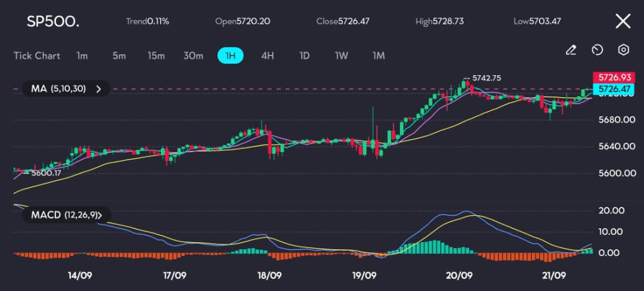644x291 pixels.
Task: Expand the MACD (12,26,9) indicator selector
Action: coord(66,215)
